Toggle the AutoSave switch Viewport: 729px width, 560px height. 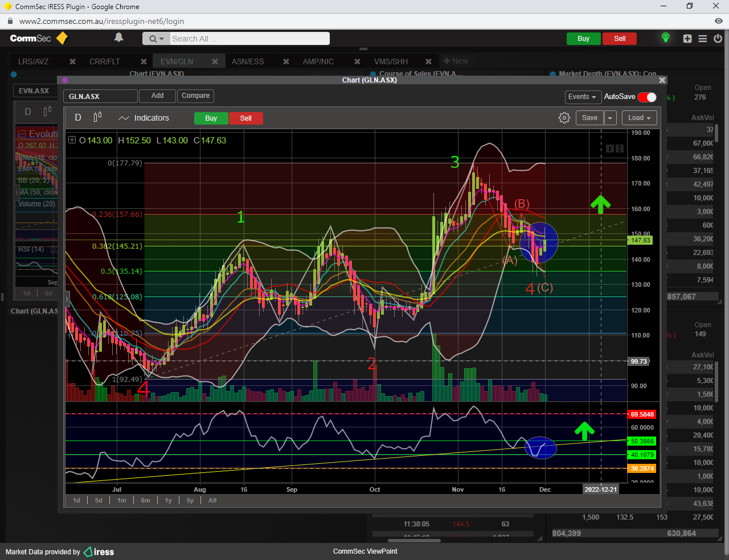tap(647, 97)
